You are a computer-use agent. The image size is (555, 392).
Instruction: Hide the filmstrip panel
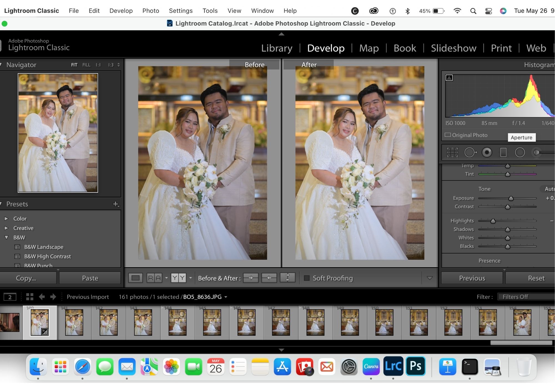point(281,350)
